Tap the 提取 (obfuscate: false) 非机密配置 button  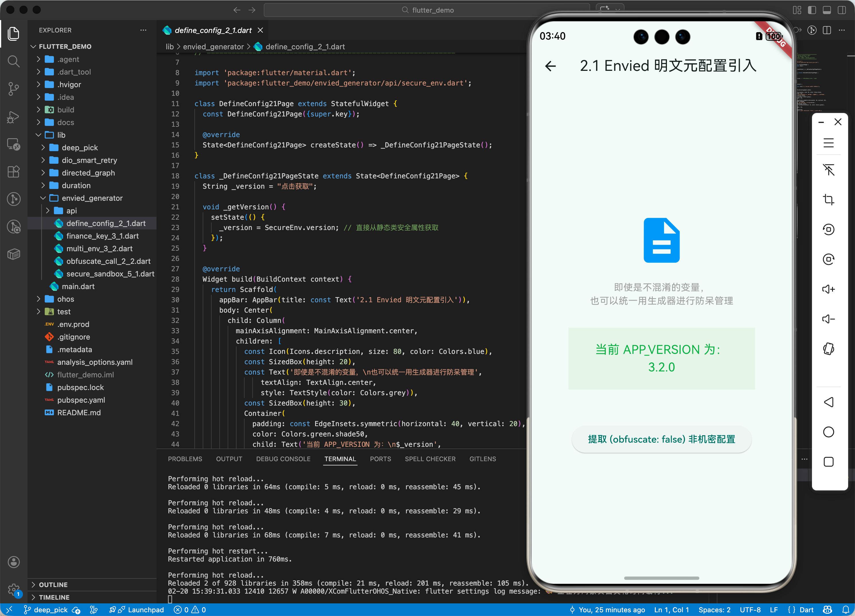point(661,439)
